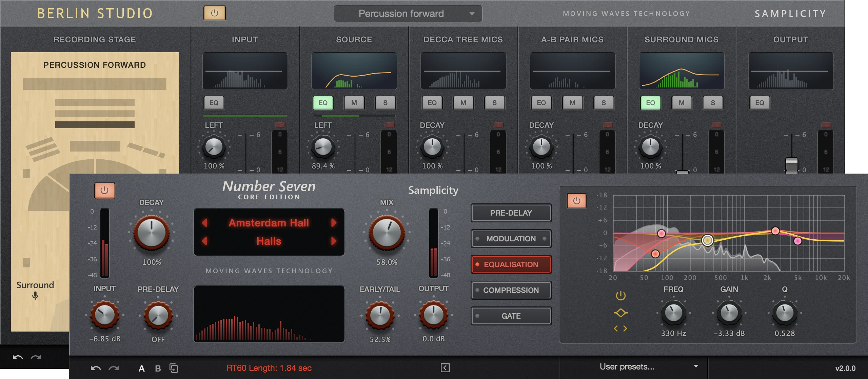868x379 pixels.
Task: Click the MIX knob at 58.0%
Action: pos(387,233)
